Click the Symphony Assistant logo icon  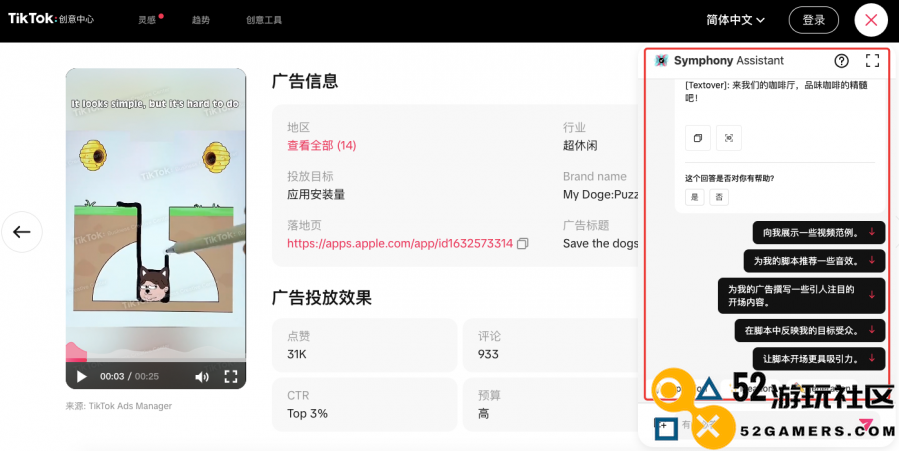click(661, 61)
